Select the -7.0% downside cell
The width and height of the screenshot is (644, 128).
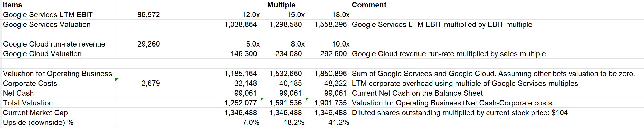coord(236,122)
